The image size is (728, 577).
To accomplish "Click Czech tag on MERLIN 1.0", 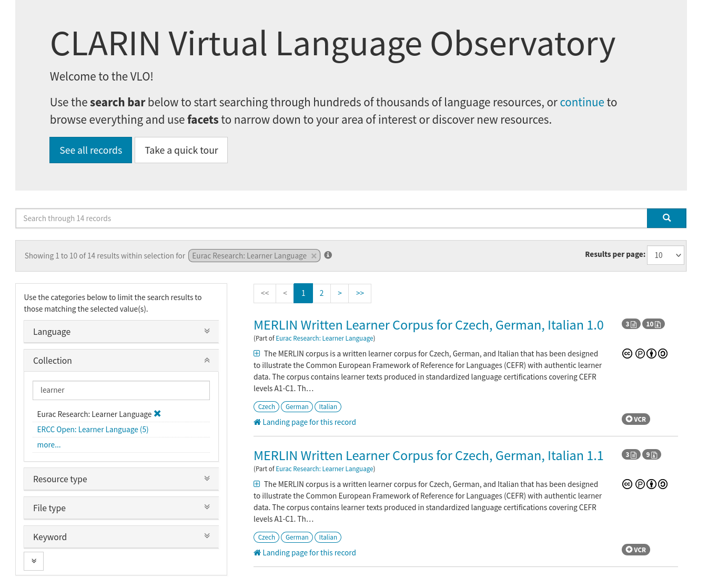I will tap(266, 407).
